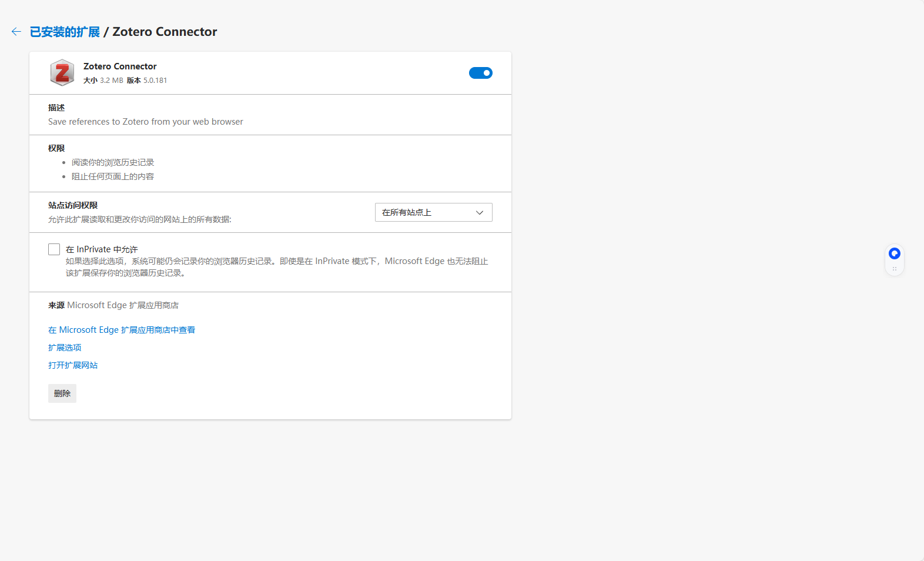924x561 pixels.
Task: Click the Zotero Connector page title in breadcrumb
Action: tap(165, 32)
